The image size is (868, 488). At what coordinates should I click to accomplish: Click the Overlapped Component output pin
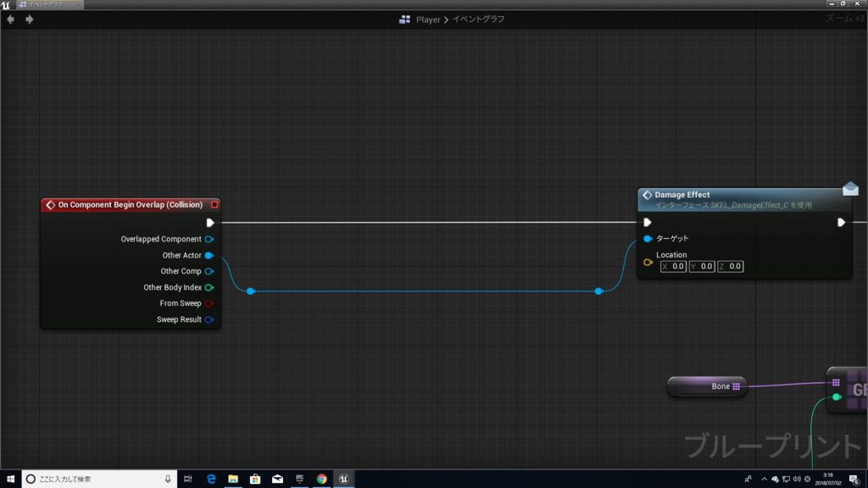pos(209,239)
